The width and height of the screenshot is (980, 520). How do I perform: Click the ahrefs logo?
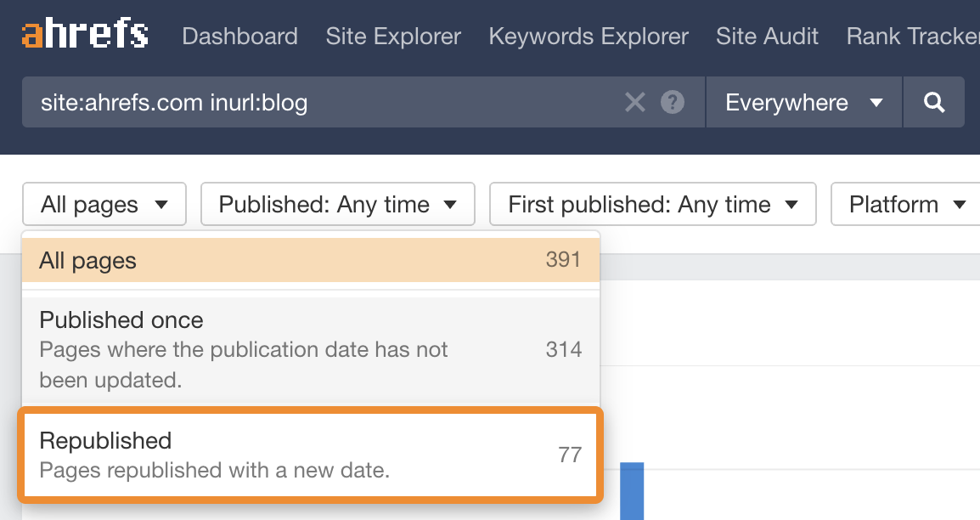85,36
